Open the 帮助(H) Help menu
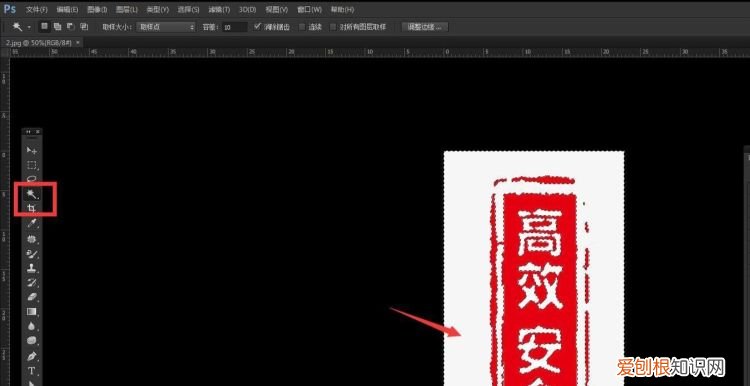The image size is (750, 386). click(x=342, y=10)
